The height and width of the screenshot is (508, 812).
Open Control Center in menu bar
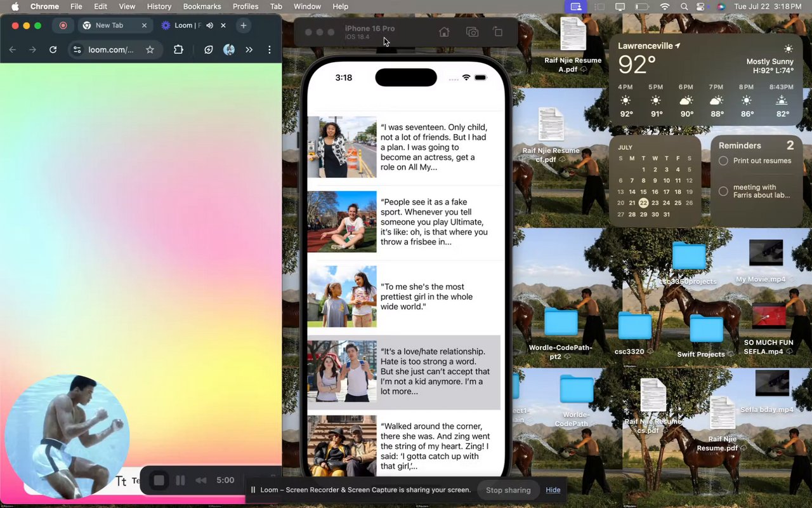tap(701, 6)
